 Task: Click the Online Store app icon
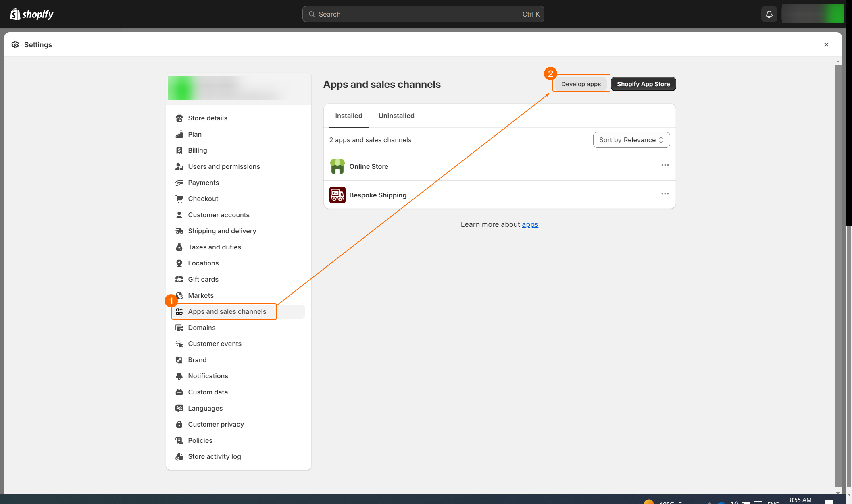pyautogui.click(x=337, y=166)
